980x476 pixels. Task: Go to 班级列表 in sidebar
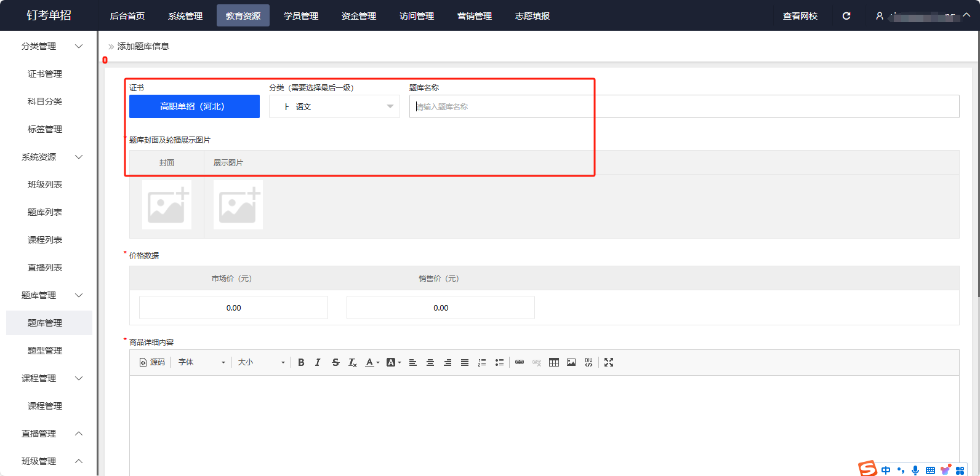coord(45,184)
